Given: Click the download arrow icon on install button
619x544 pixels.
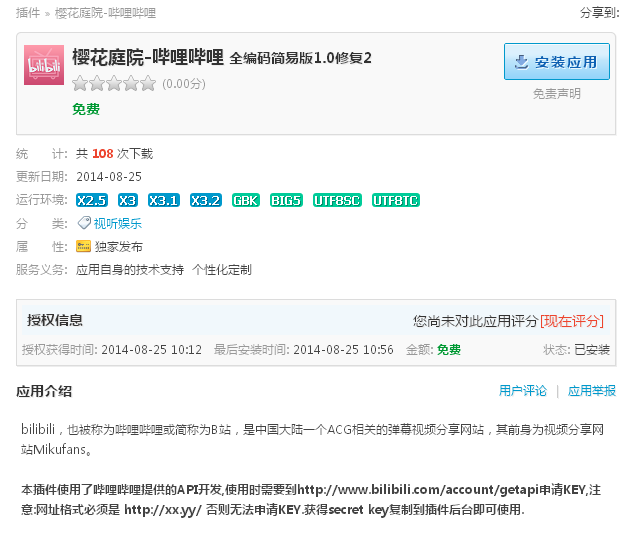Looking at the screenshot, I should point(521,62).
